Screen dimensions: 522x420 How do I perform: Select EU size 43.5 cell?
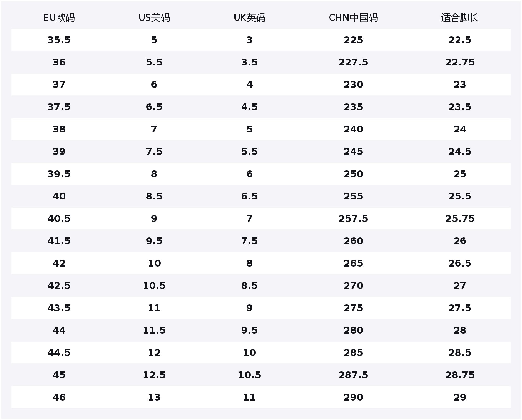pos(59,308)
